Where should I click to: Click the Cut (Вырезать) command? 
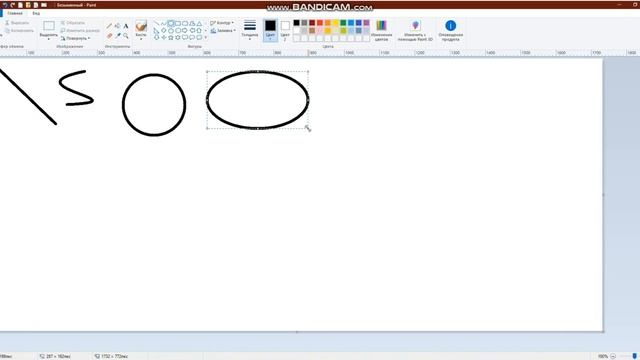[17, 23]
